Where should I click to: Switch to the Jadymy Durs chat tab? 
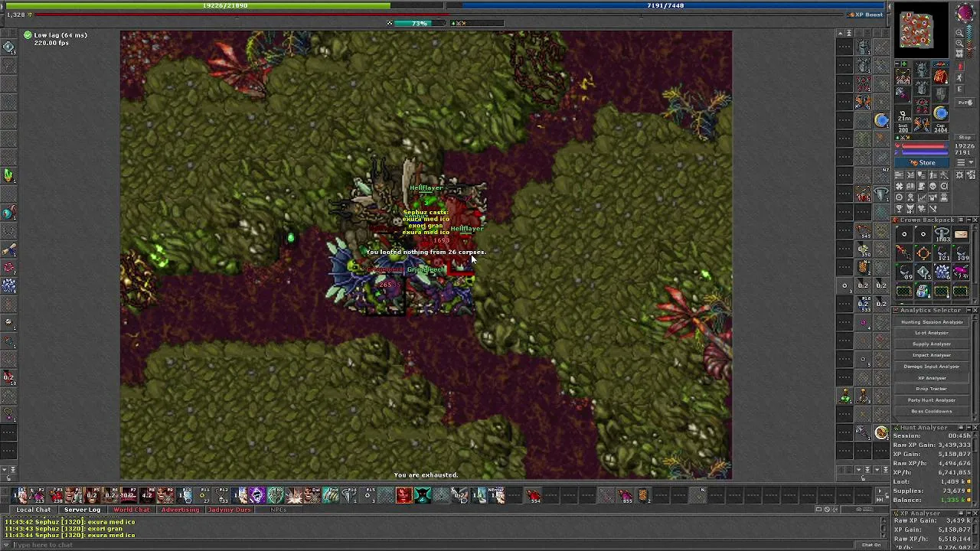pos(229,510)
